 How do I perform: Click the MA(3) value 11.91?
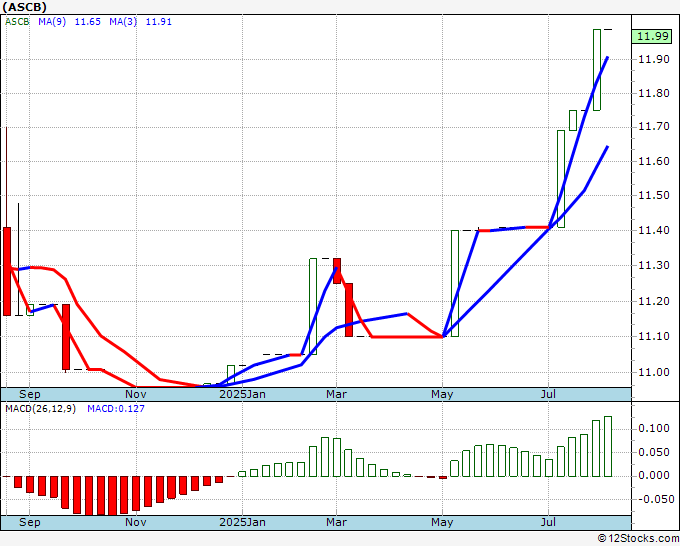(x=159, y=22)
